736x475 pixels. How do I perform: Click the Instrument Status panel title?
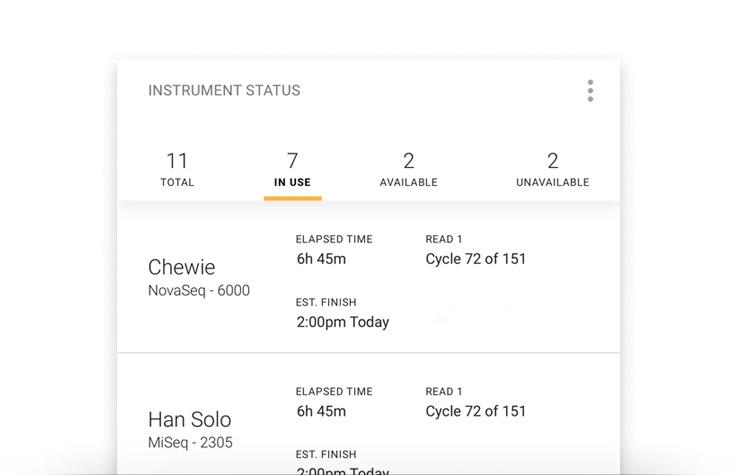pos(224,91)
